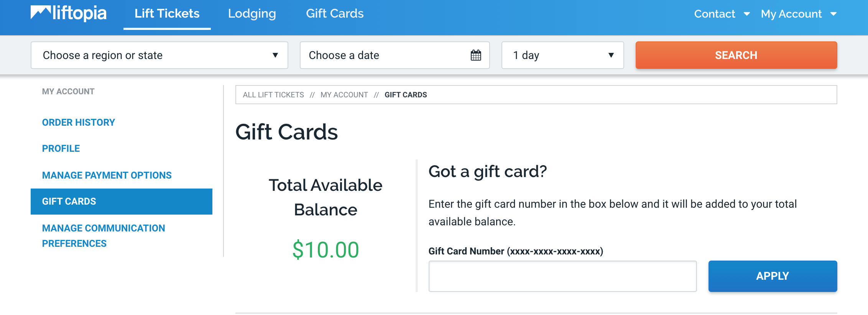Open Gift Cards in top navigation
This screenshot has height=315, width=868.
(x=335, y=14)
